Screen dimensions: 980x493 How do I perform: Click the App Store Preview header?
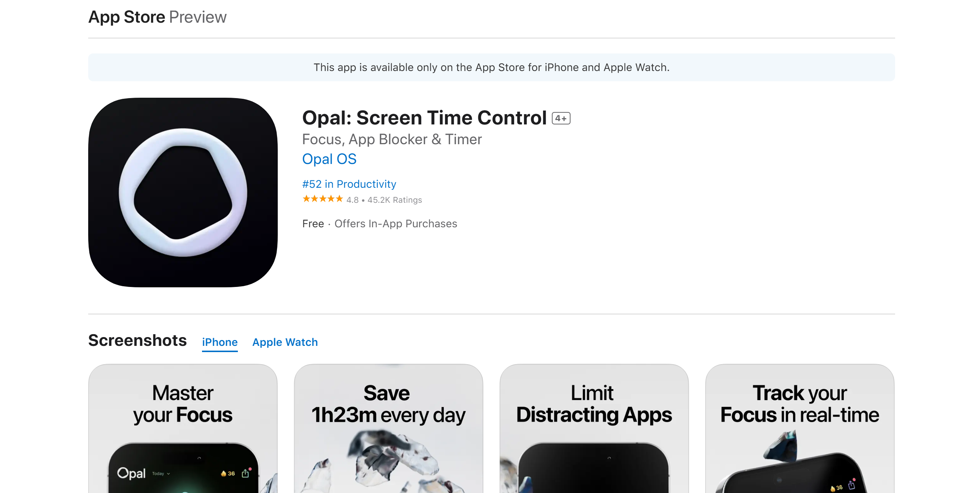click(157, 17)
